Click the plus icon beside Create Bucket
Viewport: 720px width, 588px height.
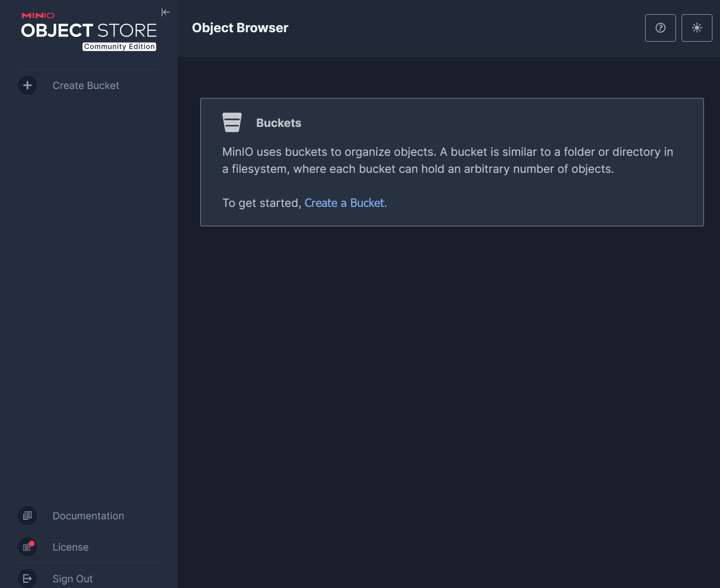pyautogui.click(x=27, y=86)
